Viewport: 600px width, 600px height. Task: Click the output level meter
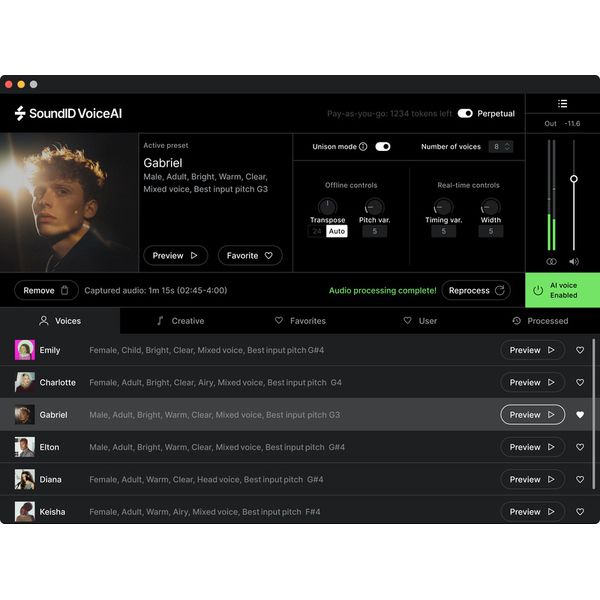[x=551, y=195]
